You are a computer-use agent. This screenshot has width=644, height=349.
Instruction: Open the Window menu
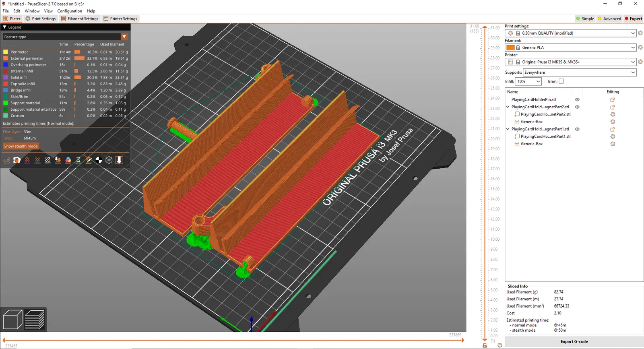pos(32,11)
